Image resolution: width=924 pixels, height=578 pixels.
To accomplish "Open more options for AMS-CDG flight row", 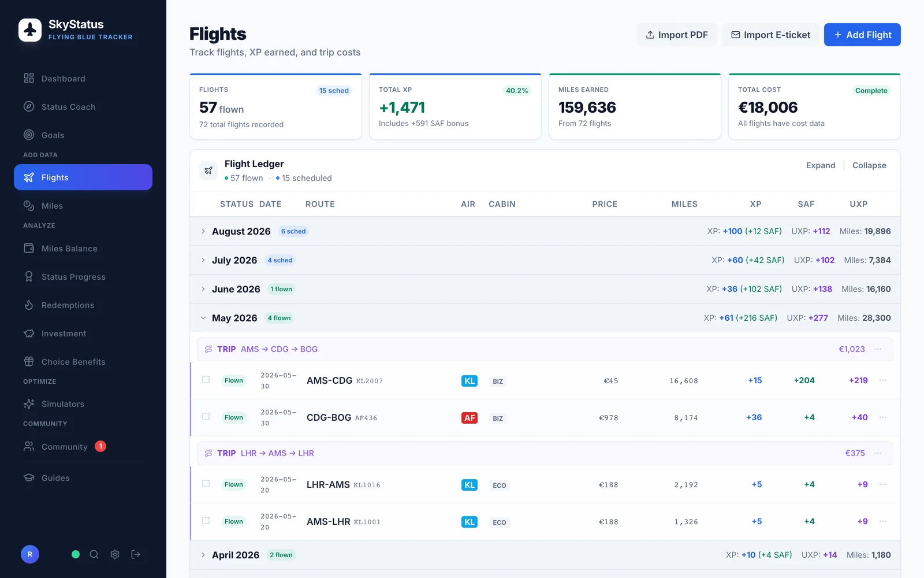I will 883,380.
